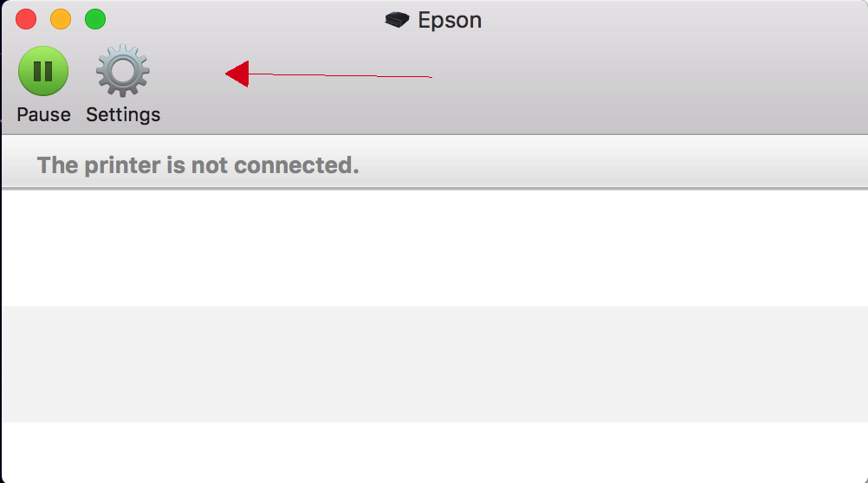The image size is (868, 483).
Task: Click the title bar area between the zoom button and the printer icon
Action: pyautogui.click(x=244, y=20)
